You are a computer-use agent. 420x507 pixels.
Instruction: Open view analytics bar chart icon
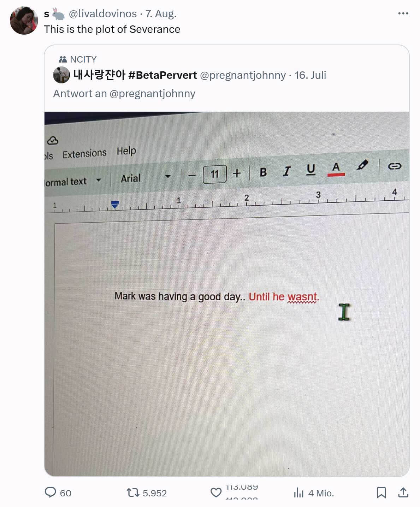[298, 493]
